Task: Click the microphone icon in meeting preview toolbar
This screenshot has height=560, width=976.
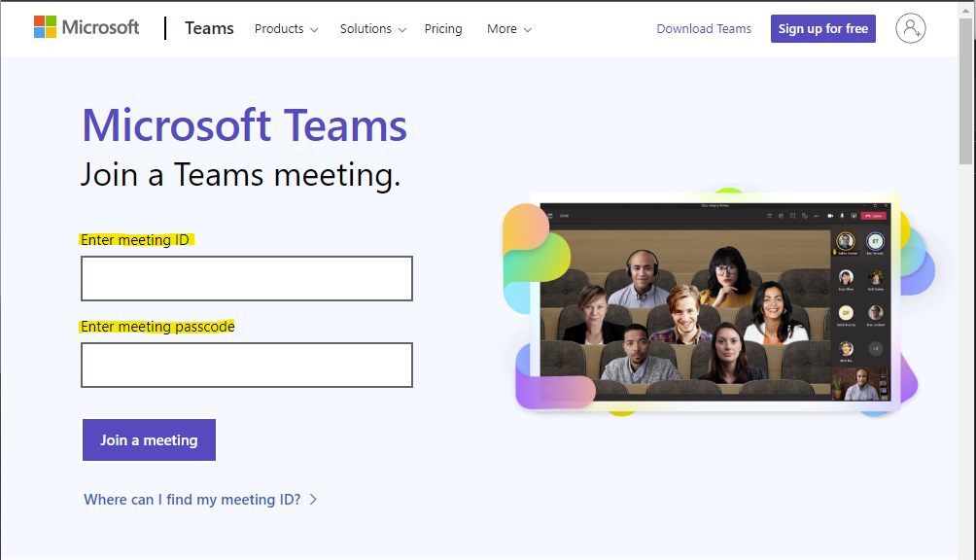Action: pyautogui.click(x=841, y=216)
